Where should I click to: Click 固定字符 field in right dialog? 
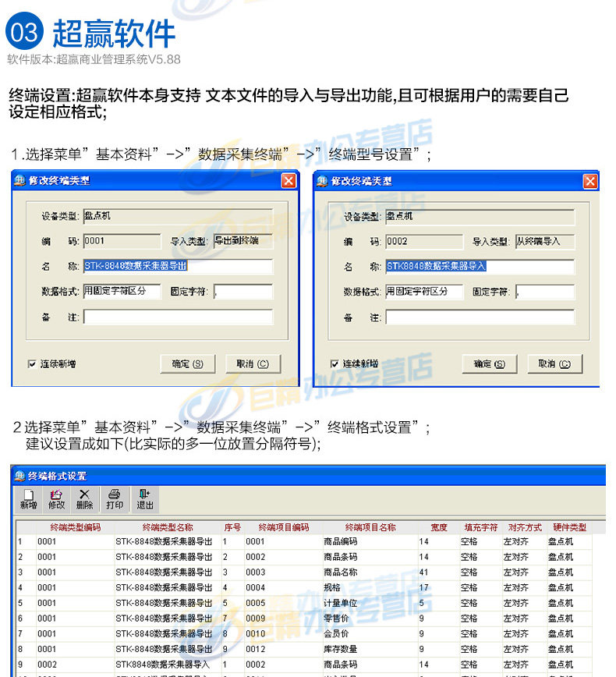545,292
